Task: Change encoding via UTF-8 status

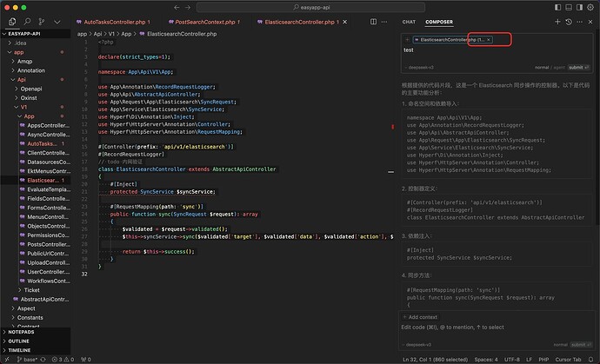Action: pos(511,360)
